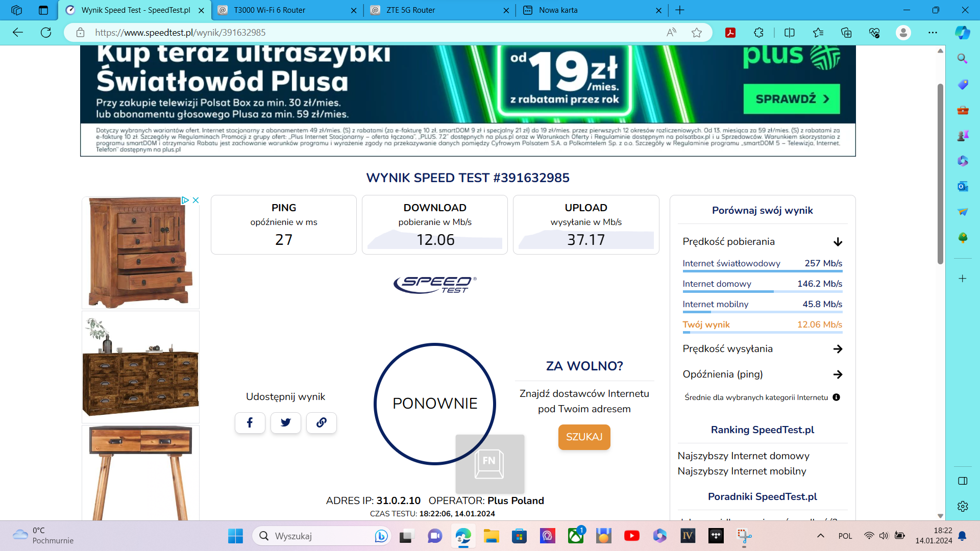Select Wynik Speed Test tab
The width and height of the screenshot is (980, 551).
coord(135,10)
